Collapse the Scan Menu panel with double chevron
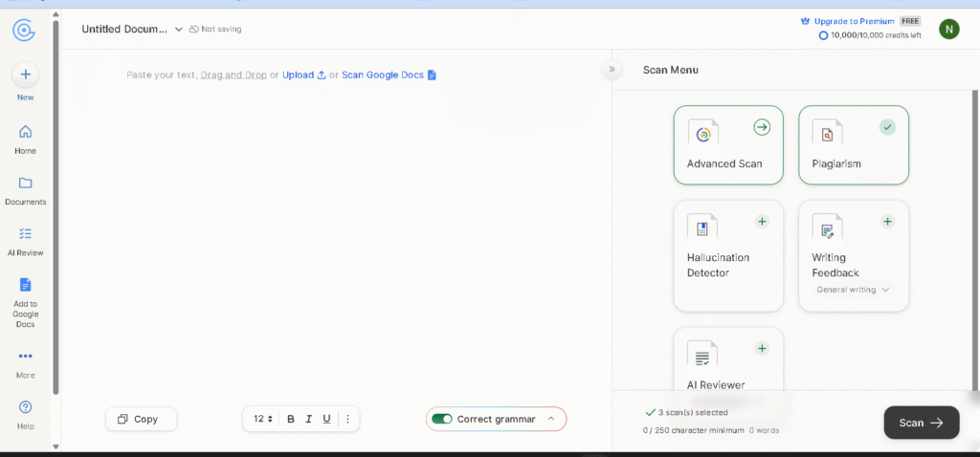Viewport: 980px width, 457px height. tap(612, 69)
